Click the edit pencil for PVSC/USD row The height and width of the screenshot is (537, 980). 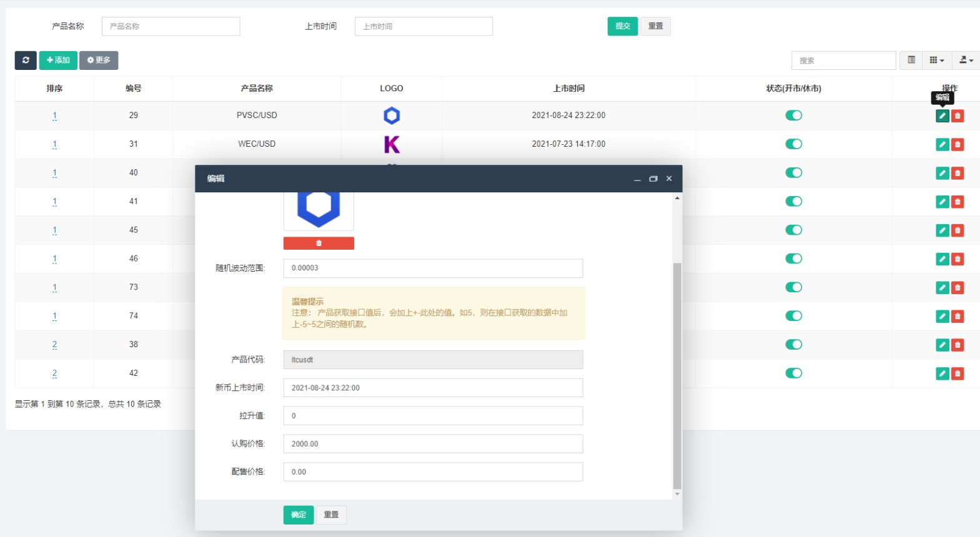(x=942, y=116)
